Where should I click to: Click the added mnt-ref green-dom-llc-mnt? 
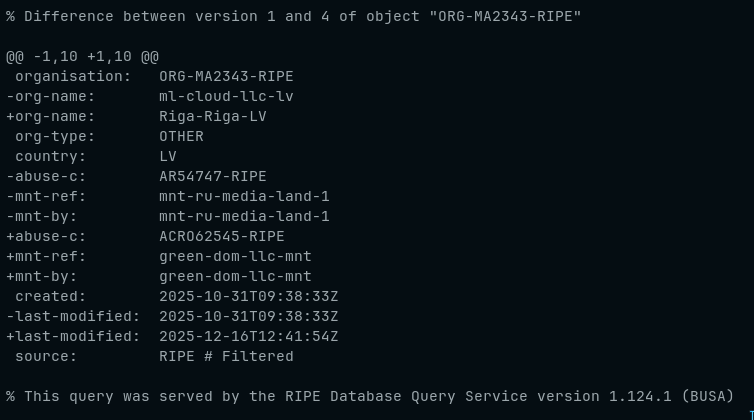235,257
